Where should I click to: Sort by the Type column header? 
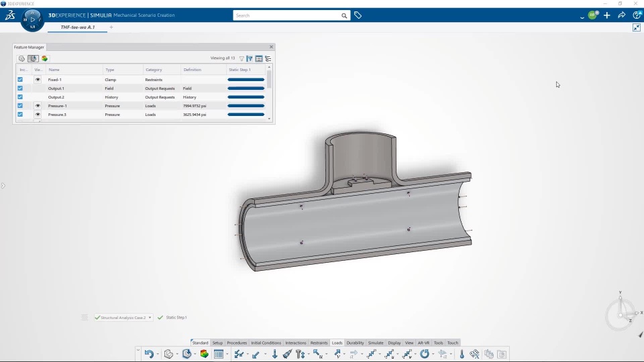click(x=109, y=70)
